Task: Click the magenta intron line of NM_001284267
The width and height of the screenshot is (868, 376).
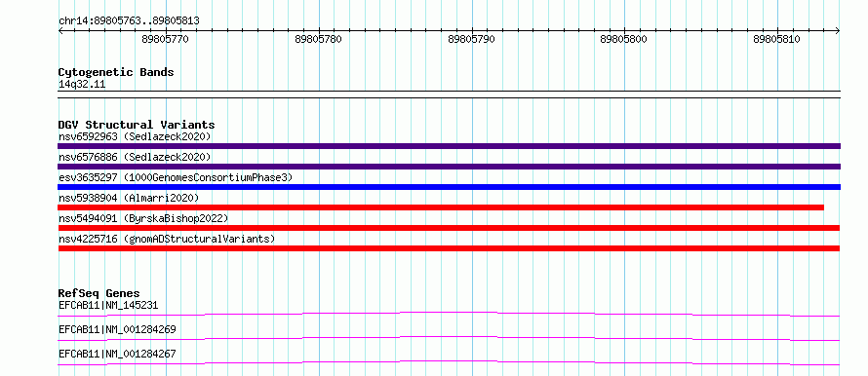Action: click(449, 362)
